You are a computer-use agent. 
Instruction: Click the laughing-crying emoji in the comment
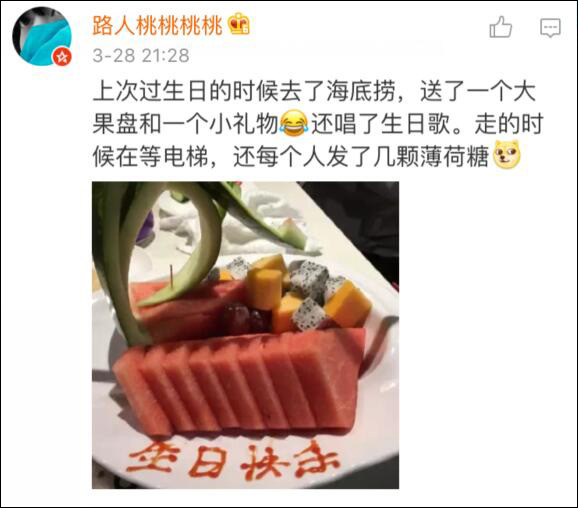293,123
